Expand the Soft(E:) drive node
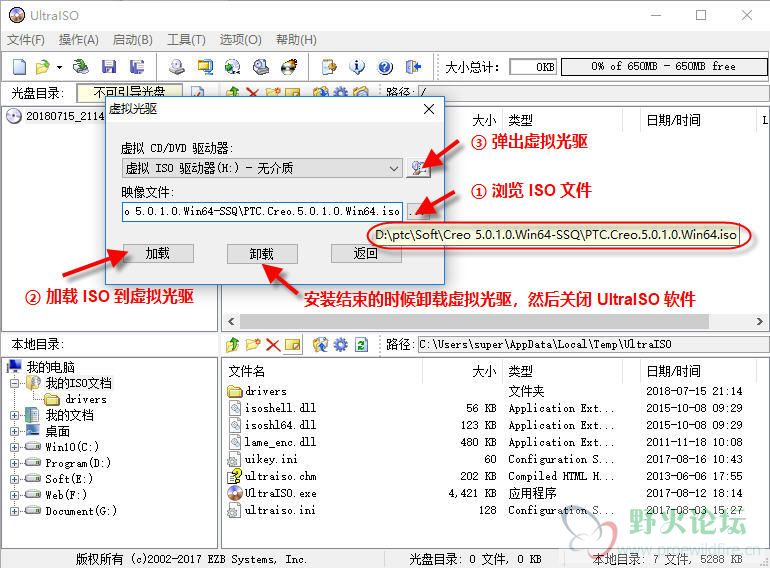The height and width of the screenshot is (568, 770). [15, 479]
